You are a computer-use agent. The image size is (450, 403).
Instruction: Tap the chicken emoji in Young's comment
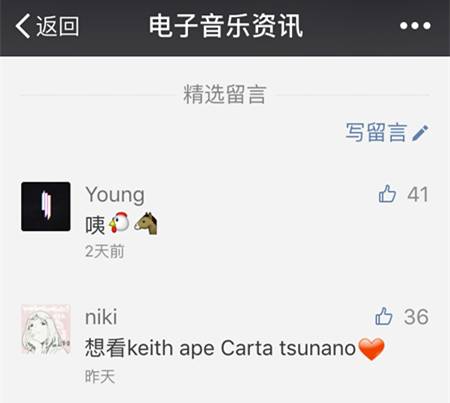point(119,223)
